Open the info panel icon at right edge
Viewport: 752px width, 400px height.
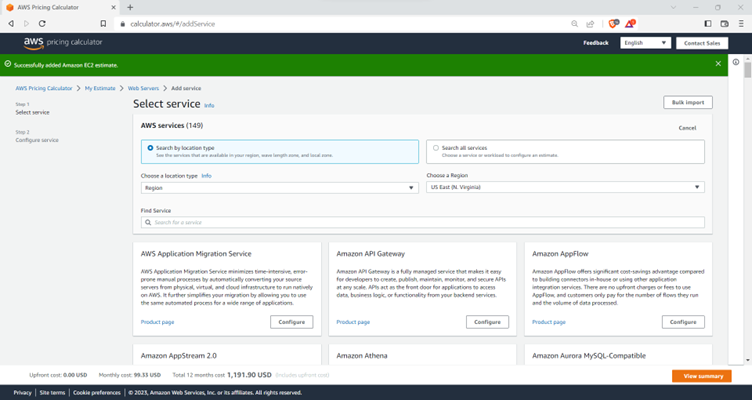736,62
